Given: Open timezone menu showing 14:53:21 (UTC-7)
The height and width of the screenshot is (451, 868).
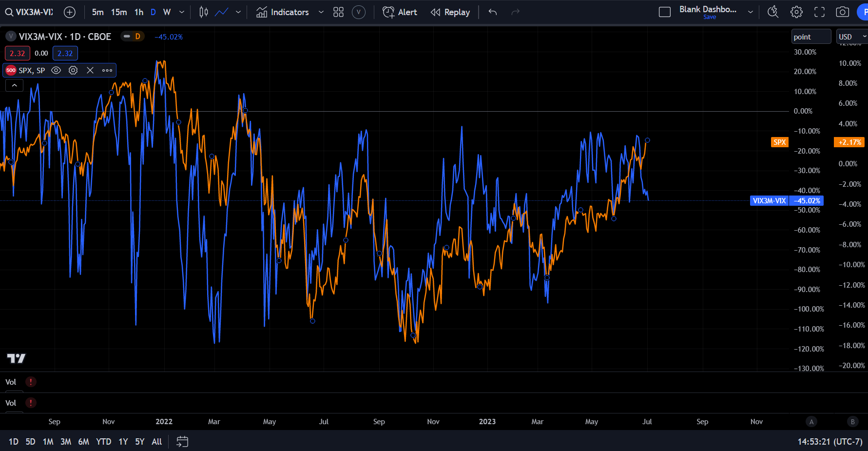Looking at the screenshot, I should pos(829,442).
